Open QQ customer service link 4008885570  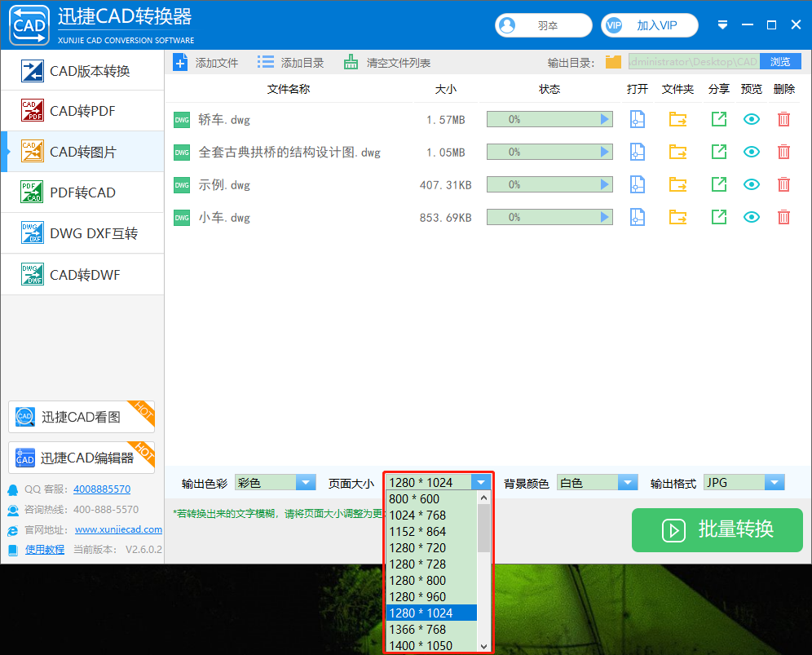(x=102, y=489)
